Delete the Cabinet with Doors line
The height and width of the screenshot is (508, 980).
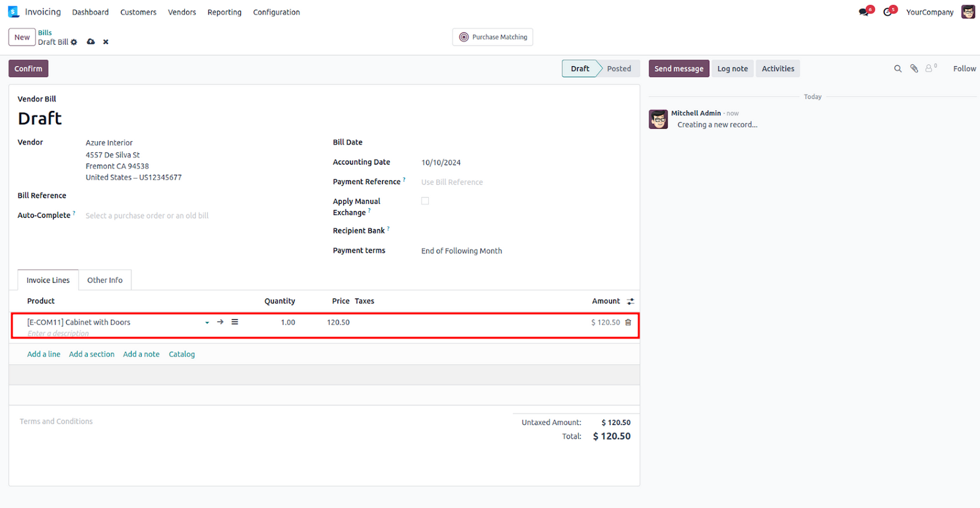pos(628,323)
